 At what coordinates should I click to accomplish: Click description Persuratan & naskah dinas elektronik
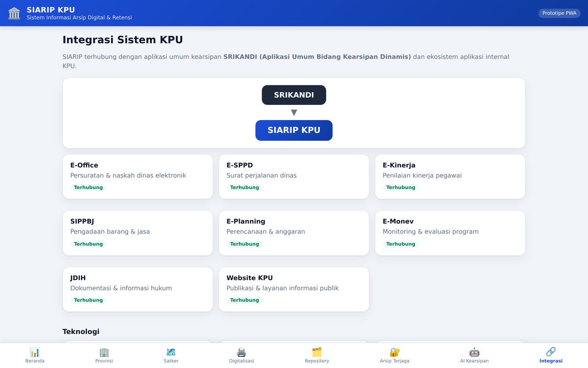[x=128, y=175]
